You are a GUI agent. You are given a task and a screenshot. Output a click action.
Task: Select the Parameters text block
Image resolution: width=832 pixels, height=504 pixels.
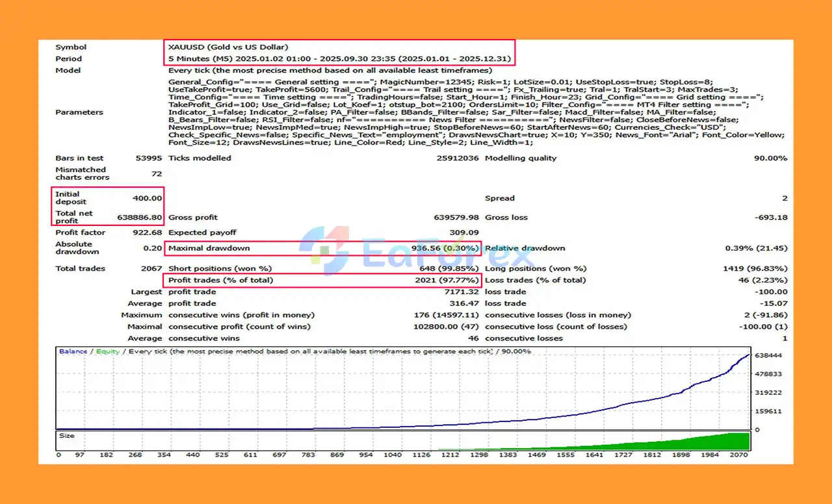pos(455,112)
